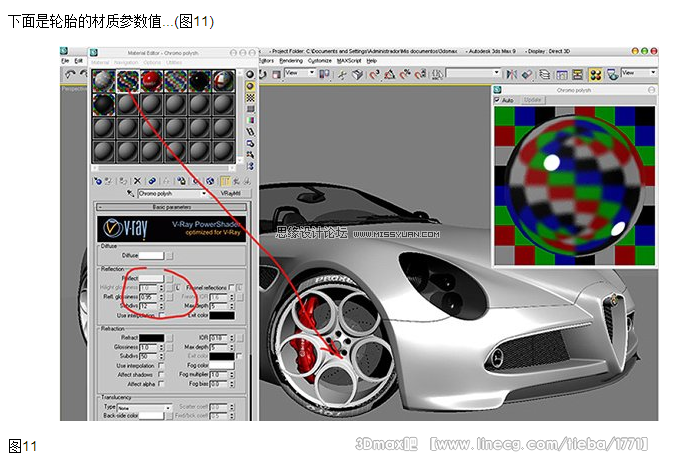This screenshot has height=461, width=677.
Task: Open the Translucency Type dropdown
Action: tap(144, 407)
